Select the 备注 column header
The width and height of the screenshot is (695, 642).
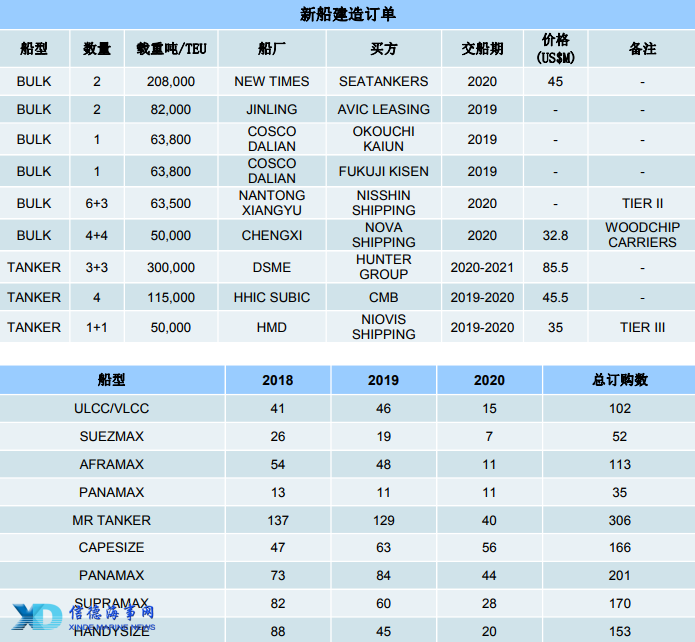642,48
